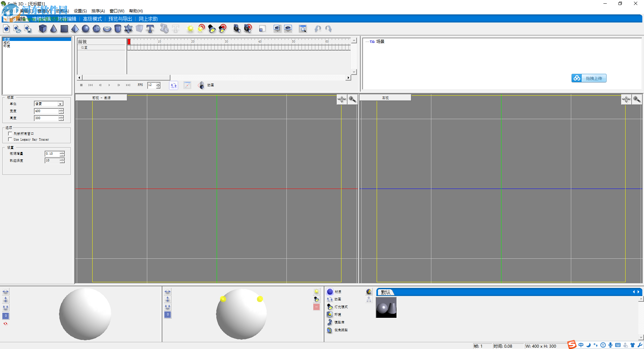Check the 刷新所有窗口 option
Image resolution: width=644 pixels, height=349 pixels.
click(x=10, y=134)
